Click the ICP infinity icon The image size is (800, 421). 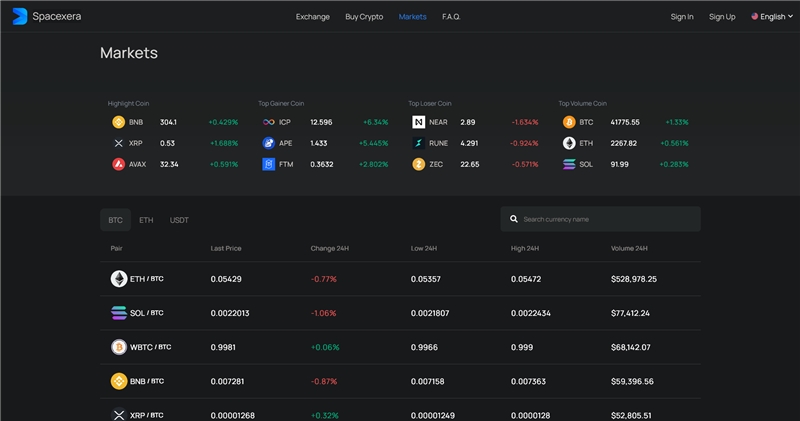[268, 122]
